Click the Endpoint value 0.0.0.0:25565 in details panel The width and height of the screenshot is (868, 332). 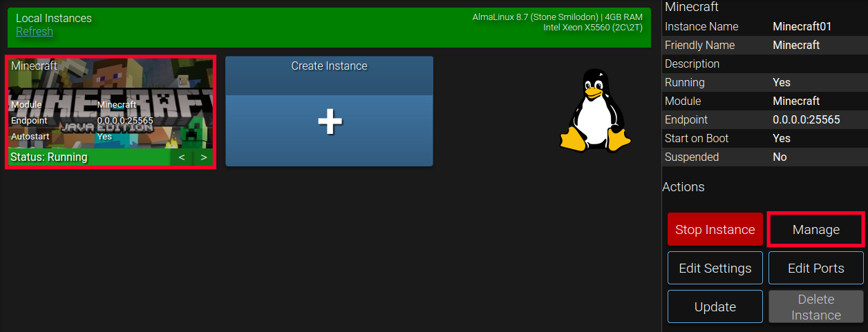pos(806,120)
